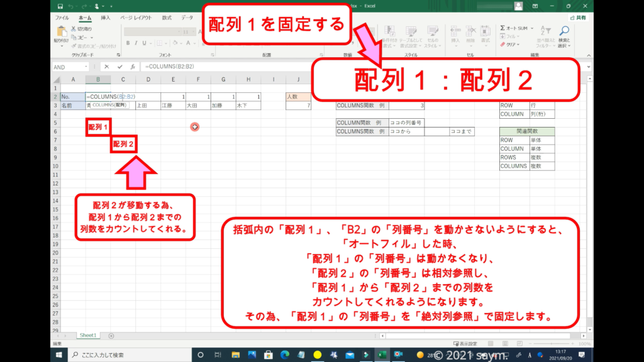Add a new sheet with the plus icon
Viewport: 644px width, 362px height.
[x=111, y=336]
